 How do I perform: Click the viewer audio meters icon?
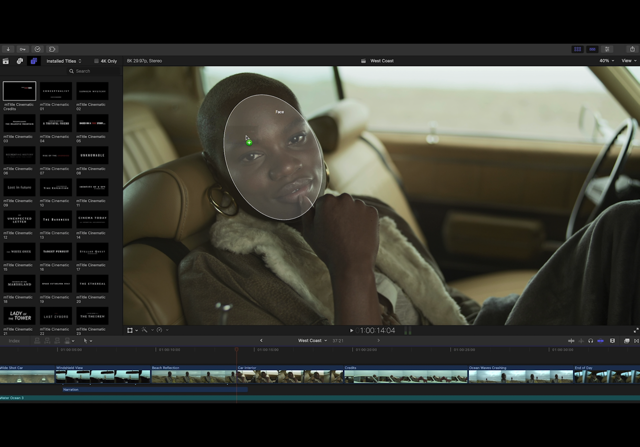click(408, 330)
